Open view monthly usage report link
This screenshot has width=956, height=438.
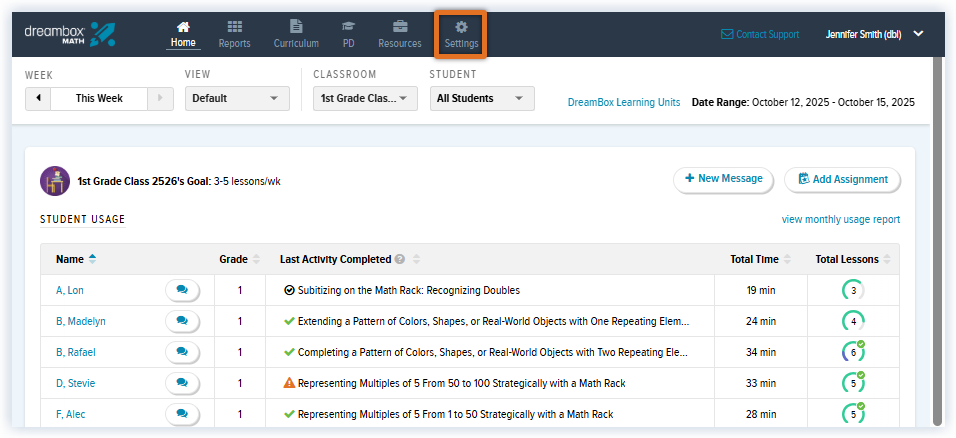point(840,219)
